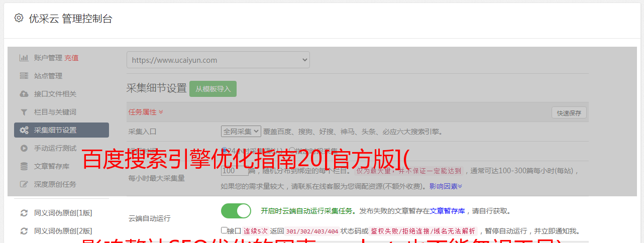Open the https://www.ucaiyun.com site dropdown
The image size is (644, 243).
[x=218, y=60]
